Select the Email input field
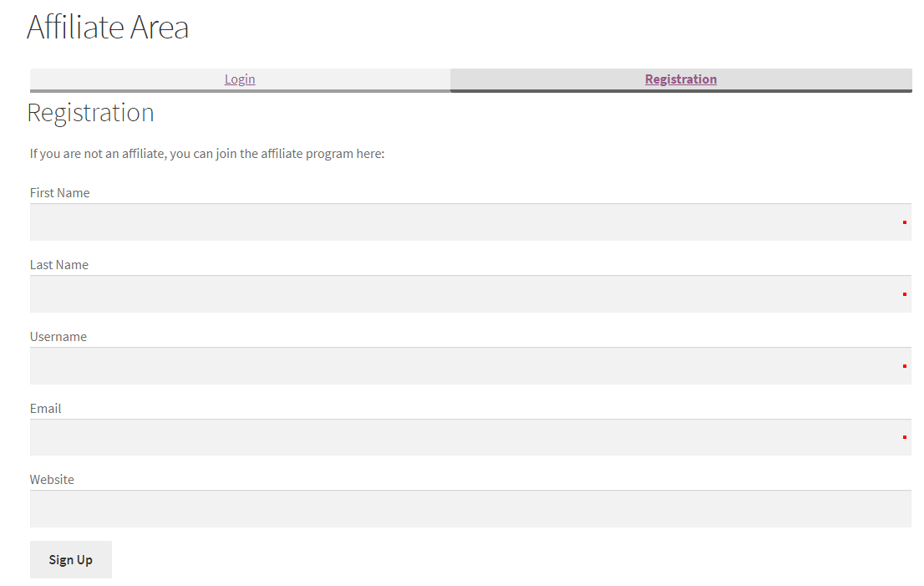The image size is (924, 586). (459, 437)
